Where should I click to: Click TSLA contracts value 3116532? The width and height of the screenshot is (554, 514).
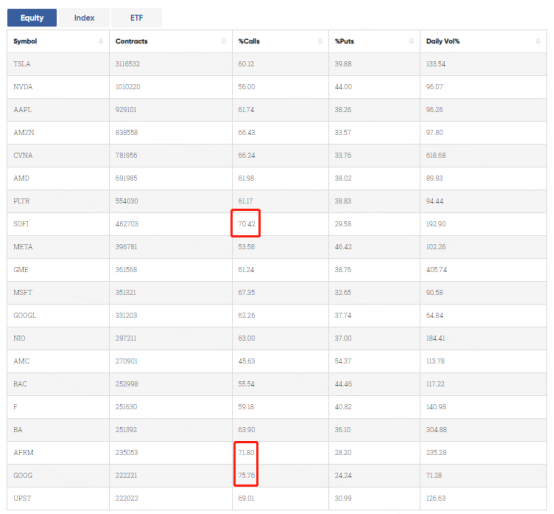[128, 64]
